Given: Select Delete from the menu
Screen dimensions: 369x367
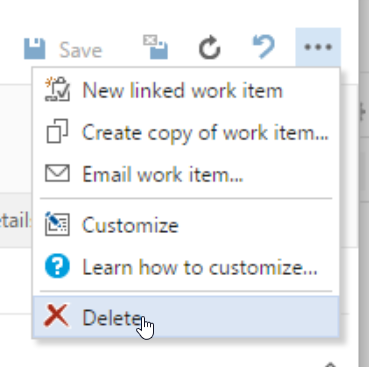Looking at the screenshot, I should coord(186,317).
